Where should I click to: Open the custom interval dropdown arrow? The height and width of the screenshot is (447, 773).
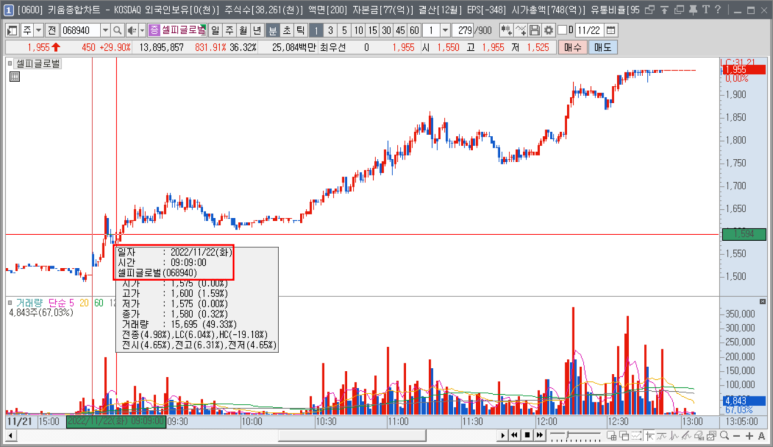coord(445,31)
